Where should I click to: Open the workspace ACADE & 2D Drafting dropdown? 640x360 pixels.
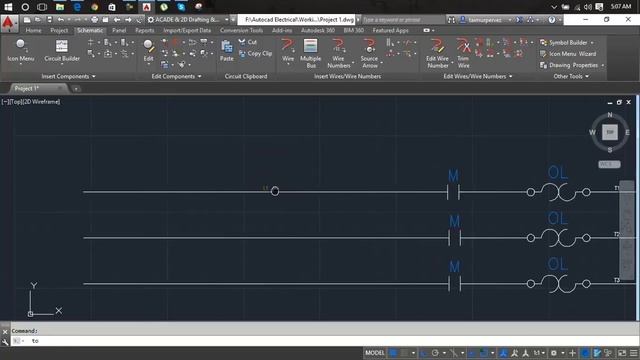click(188, 20)
